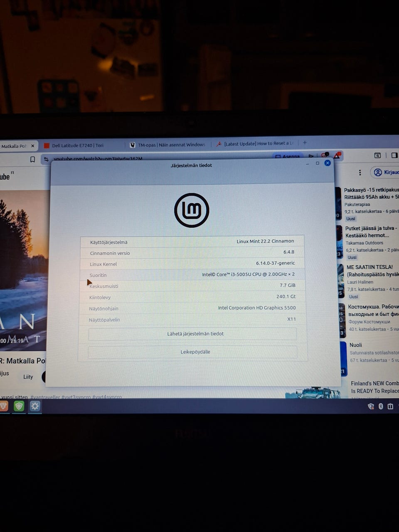Open Brave browser from the taskbar
This screenshot has width=399, height=532.
point(3,406)
